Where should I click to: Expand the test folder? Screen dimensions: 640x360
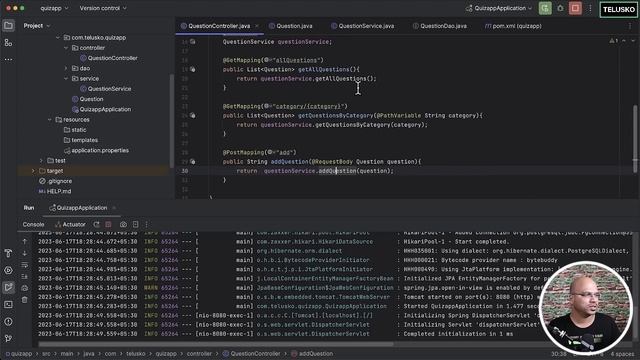[41, 160]
